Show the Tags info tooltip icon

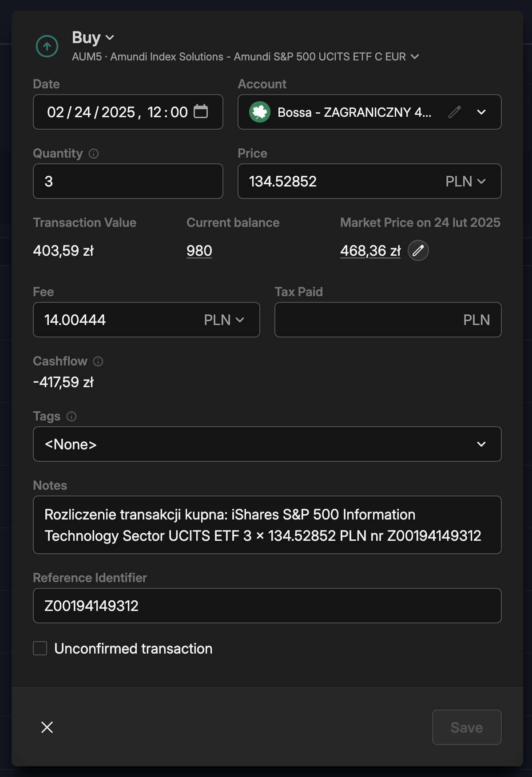click(x=71, y=416)
